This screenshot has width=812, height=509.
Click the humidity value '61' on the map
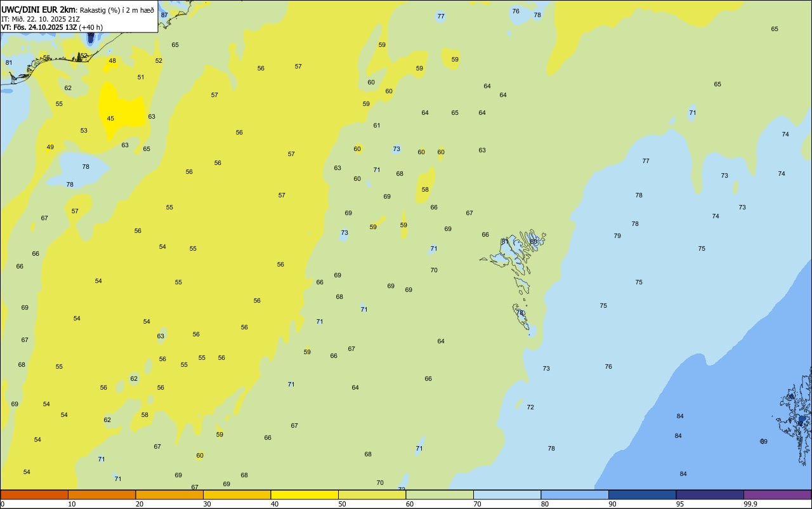click(377, 126)
